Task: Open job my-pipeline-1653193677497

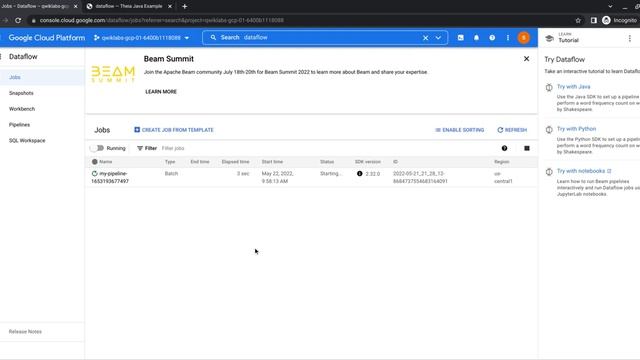Action: tap(110, 177)
